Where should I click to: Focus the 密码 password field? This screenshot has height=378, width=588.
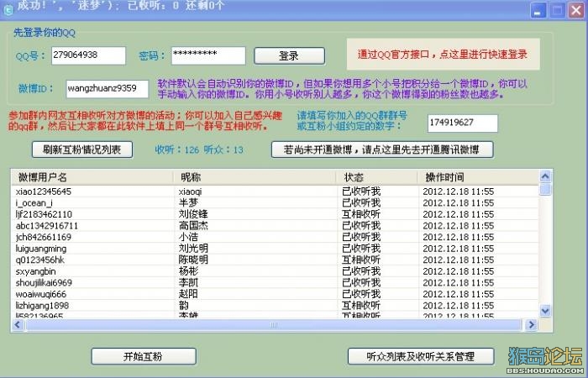pos(208,55)
